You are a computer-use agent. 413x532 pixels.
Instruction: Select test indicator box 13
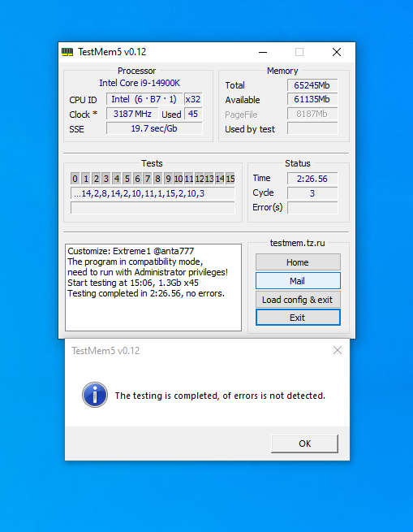[x=209, y=179]
